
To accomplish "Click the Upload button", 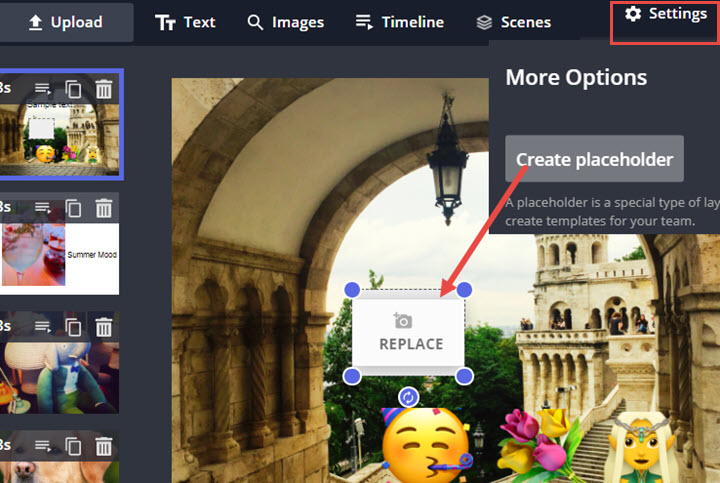I will [65, 22].
